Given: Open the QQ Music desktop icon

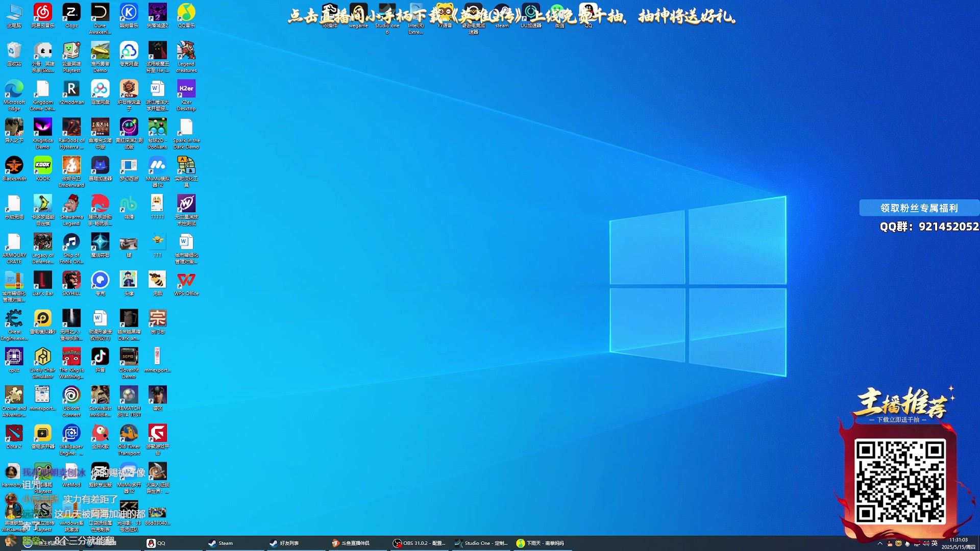Looking at the screenshot, I should click(186, 16).
